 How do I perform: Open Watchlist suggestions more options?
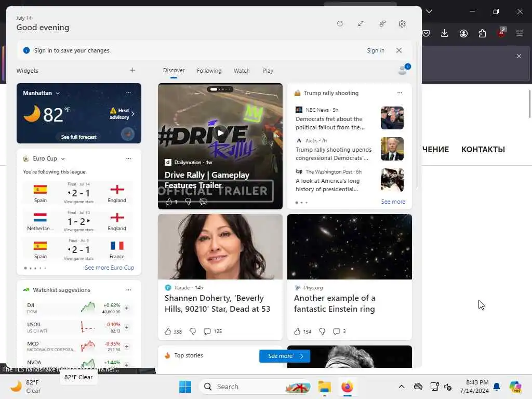128,290
